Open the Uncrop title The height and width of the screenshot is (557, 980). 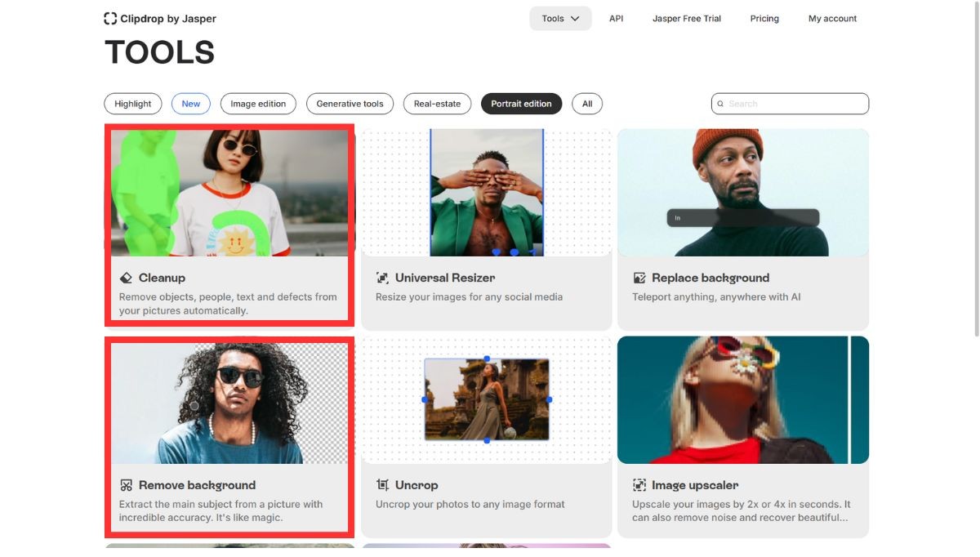coord(416,485)
